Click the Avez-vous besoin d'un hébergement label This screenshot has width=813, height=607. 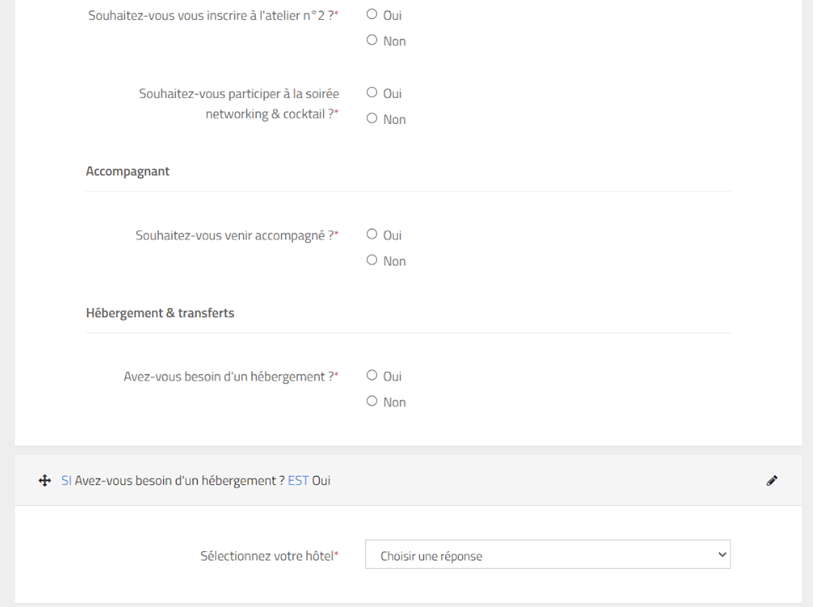click(230, 377)
